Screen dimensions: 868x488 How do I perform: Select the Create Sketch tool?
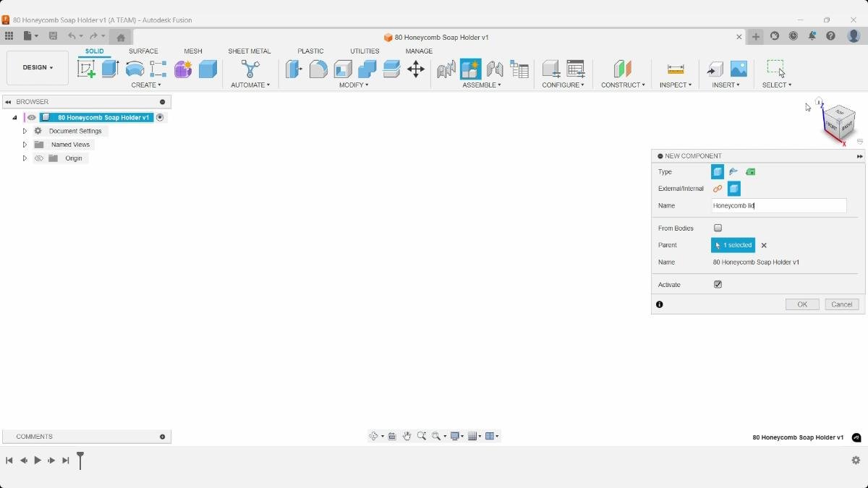click(86, 69)
